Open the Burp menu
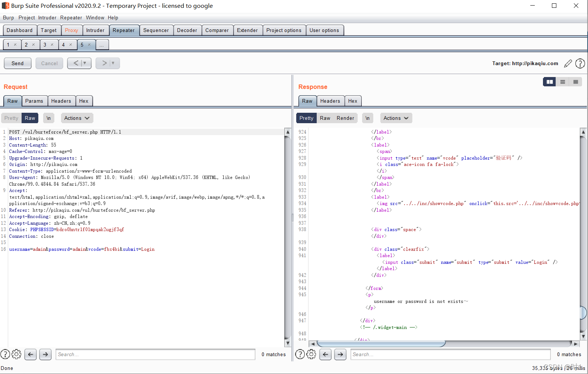The image size is (588, 374). pos(8,17)
